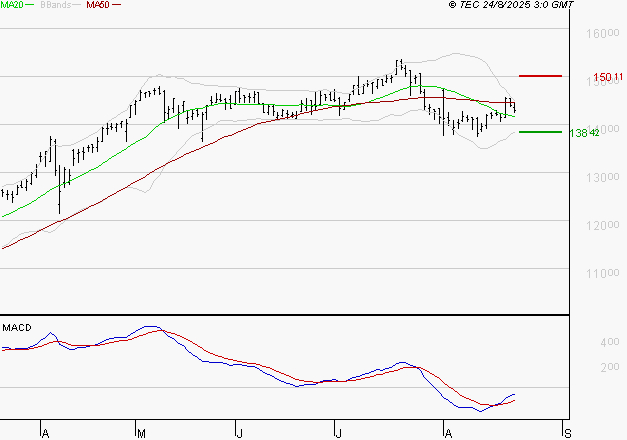Click the red resistance level line
This screenshot has height=440, width=627.
click(x=541, y=76)
